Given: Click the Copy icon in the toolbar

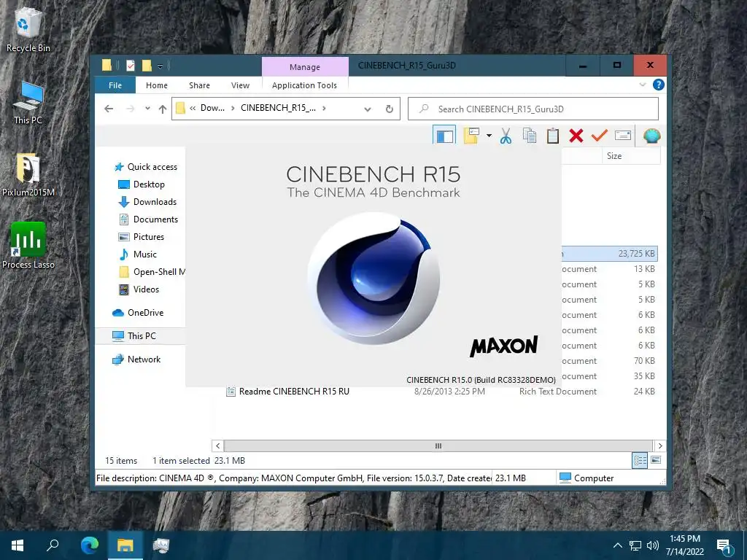Looking at the screenshot, I should pos(530,136).
